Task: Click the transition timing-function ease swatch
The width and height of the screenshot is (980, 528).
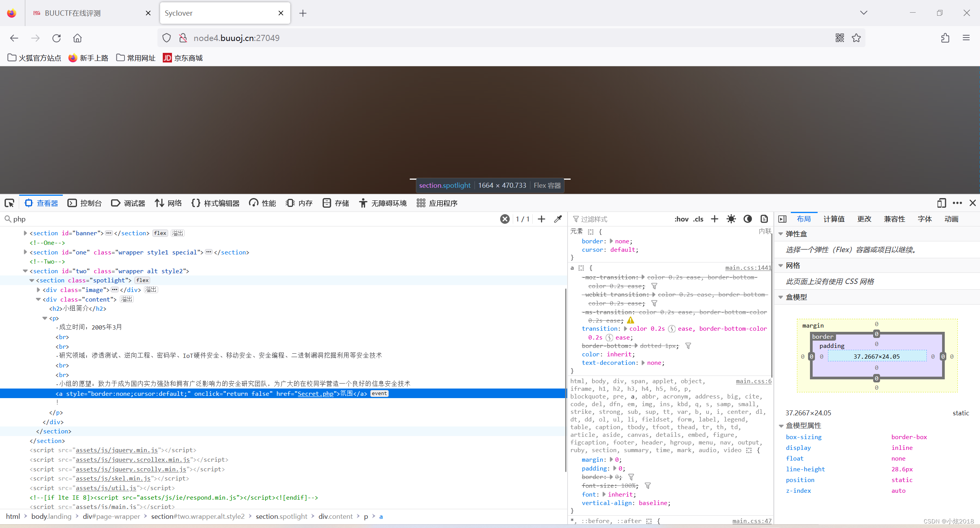Action: pos(672,329)
